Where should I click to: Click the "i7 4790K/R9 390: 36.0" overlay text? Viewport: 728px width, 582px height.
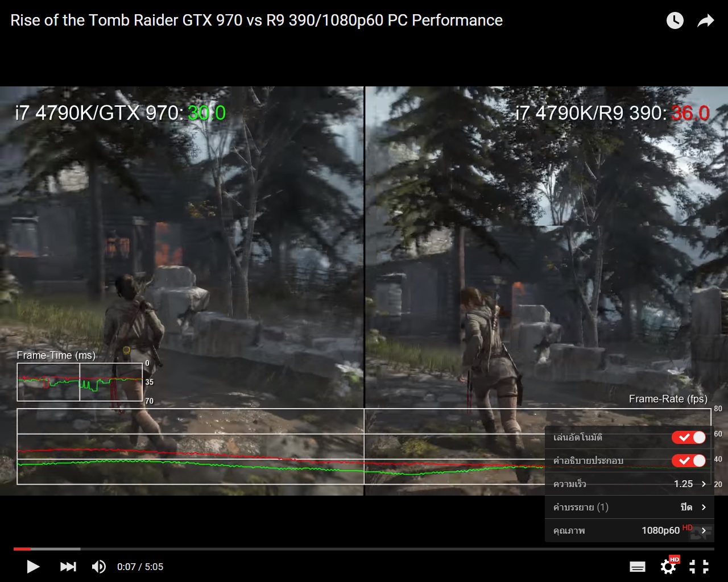coord(612,113)
